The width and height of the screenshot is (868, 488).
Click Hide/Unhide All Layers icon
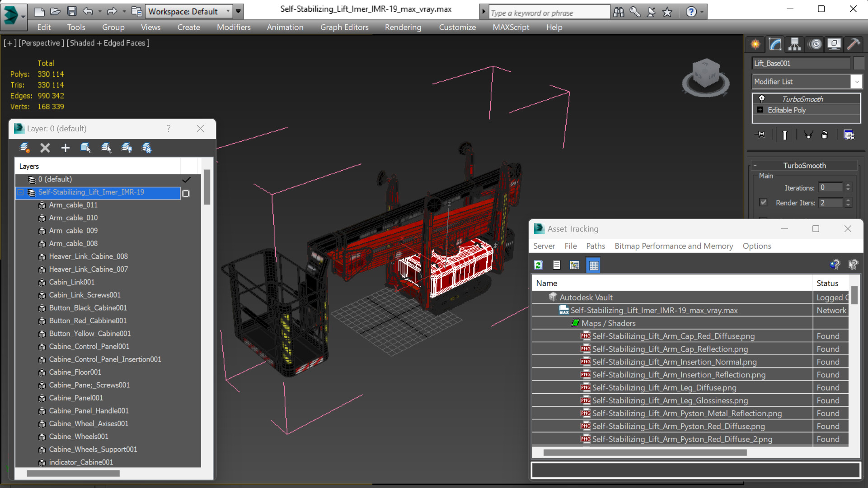pyautogui.click(x=127, y=148)
